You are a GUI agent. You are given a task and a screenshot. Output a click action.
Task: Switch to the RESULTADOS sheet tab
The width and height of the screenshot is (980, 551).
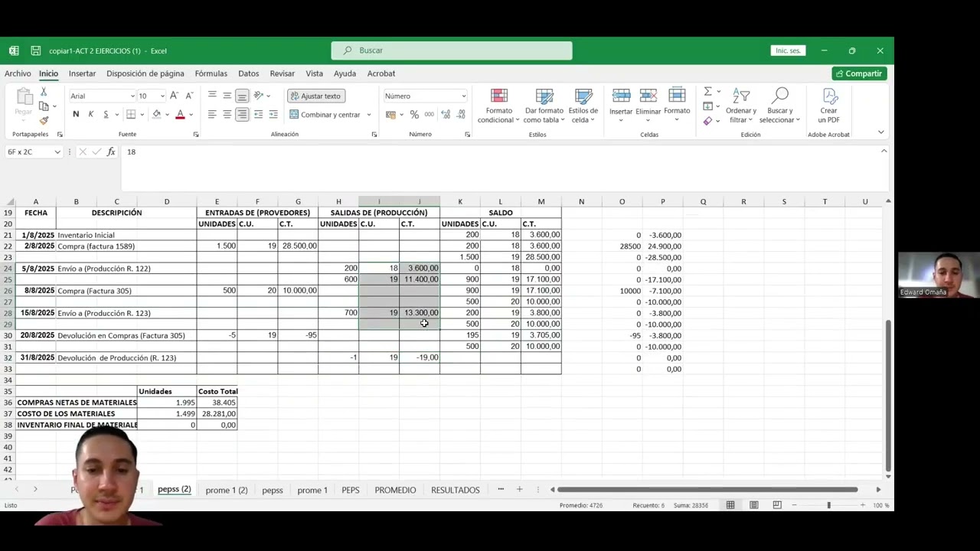[455, 490]
